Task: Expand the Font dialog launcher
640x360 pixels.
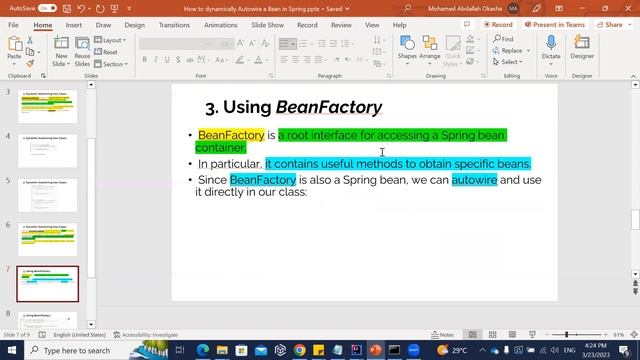Action: click(271, 76)
